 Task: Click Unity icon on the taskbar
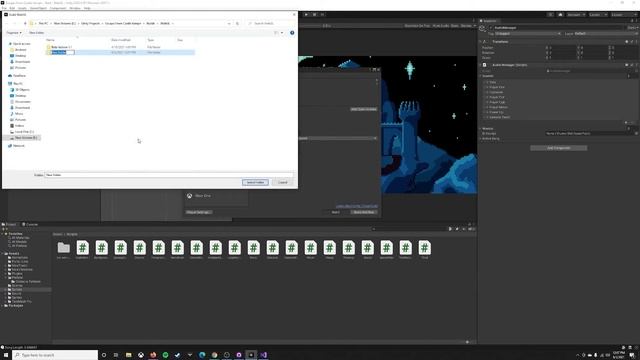(251, 355)
